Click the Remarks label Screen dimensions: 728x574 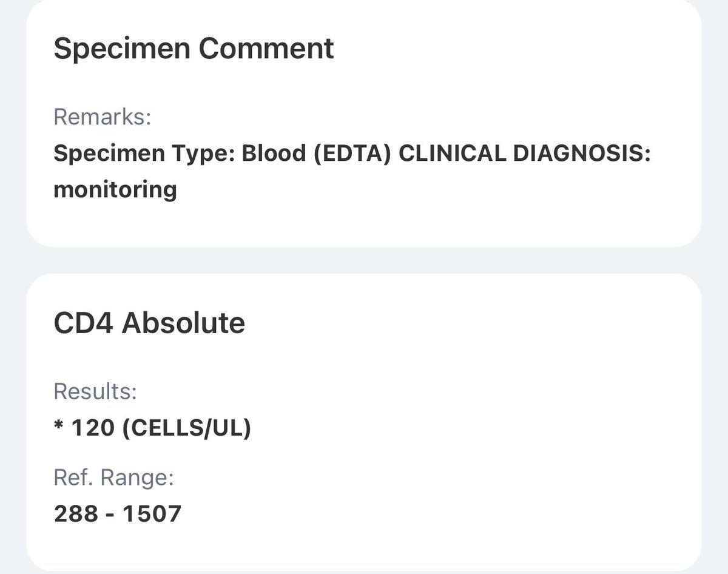[102, 116]
